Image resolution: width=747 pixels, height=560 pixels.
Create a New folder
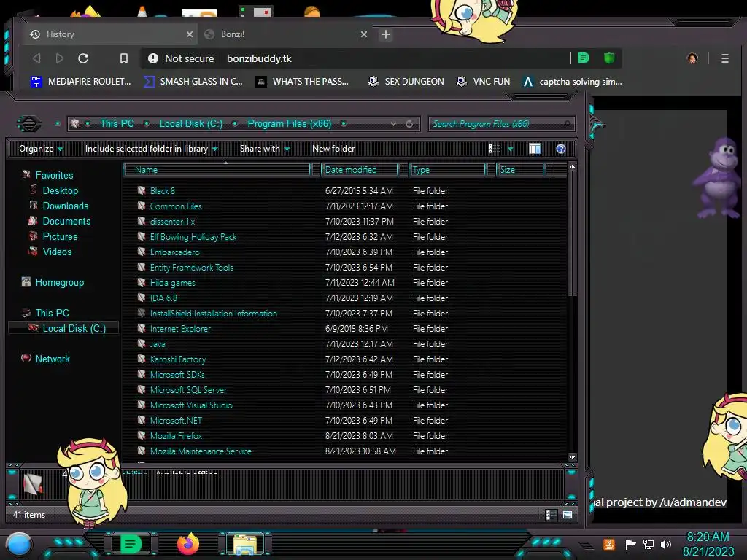coord(333,149)
